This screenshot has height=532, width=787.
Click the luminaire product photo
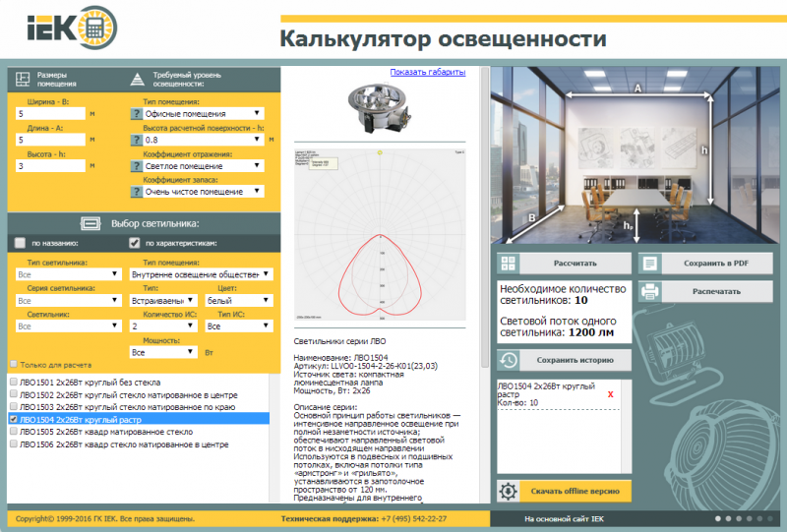[x=380, y=107]
